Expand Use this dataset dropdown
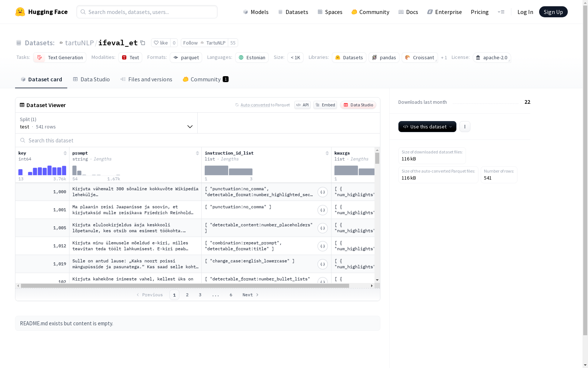The height and width of the screenshot is (368, 588). (427, 127)
